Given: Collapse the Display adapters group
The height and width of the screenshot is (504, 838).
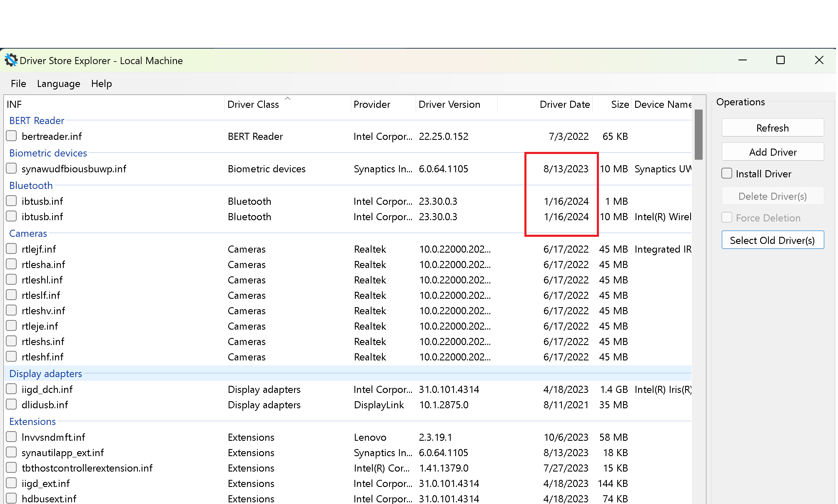Looking at the screenshot, I should (45, 374).
